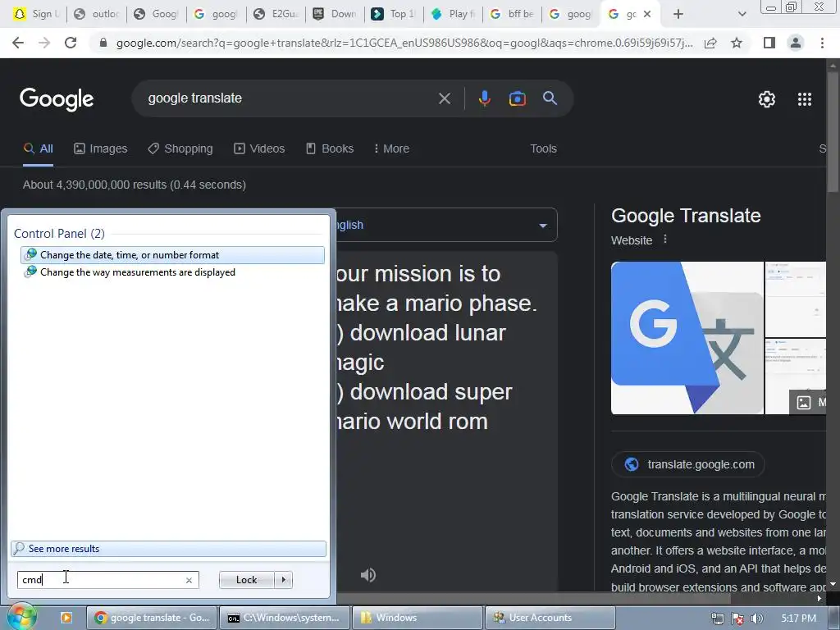Image resolution: width=840 pixels, height=630 pixels.
Task: Open Chrome three-dot menu
Action: (822, 43)
